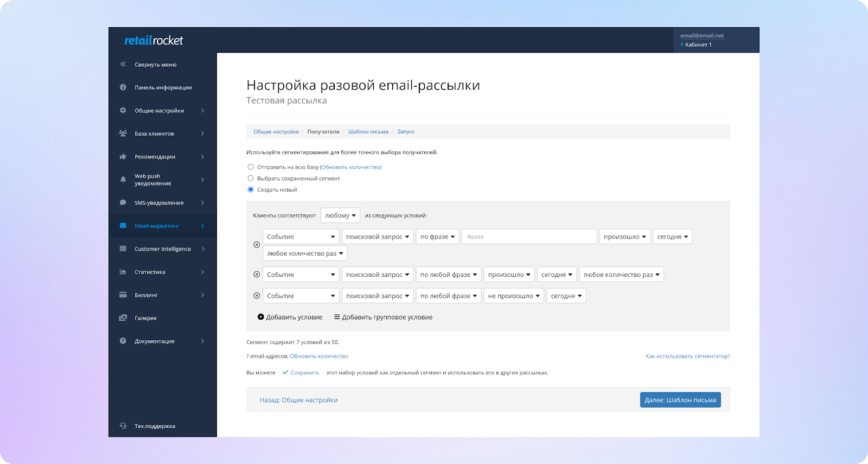Click the card icon next to Биллинг
Image resolution: width=868 pixels, height=464 pixels.
123,295
